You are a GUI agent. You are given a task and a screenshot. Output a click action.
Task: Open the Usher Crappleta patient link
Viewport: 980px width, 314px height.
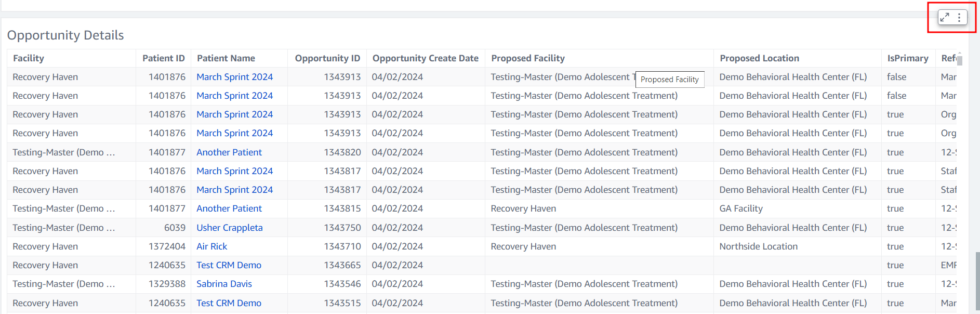[x=229, y=228]
